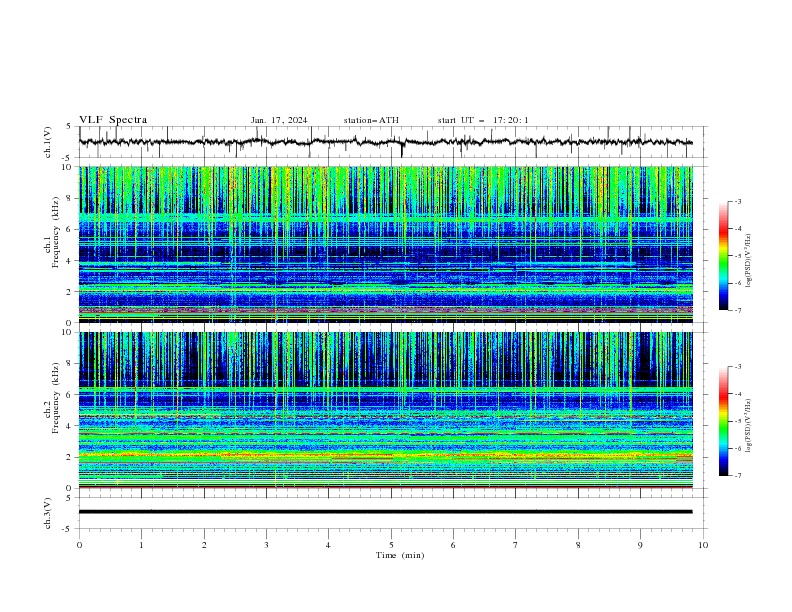Select the ch.2 colorbar log(PSD) label
This screenshot has width=792, height=612.
749,426
